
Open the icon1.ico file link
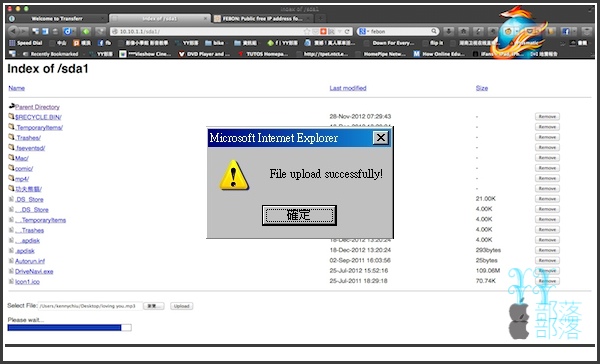27,282
